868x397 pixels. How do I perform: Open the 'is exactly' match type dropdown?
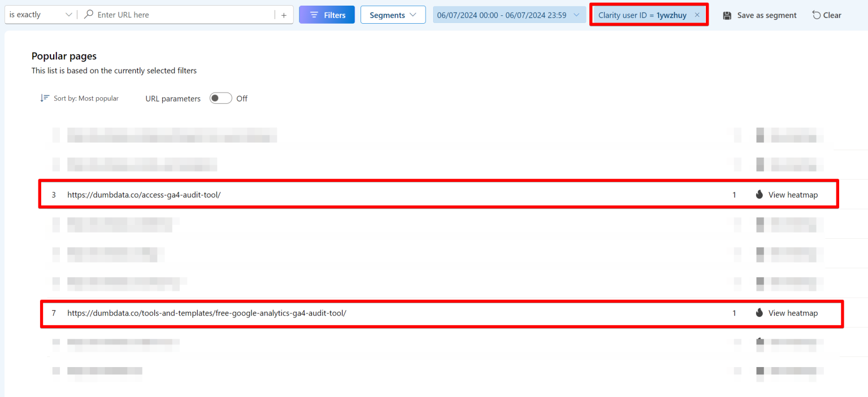click(40, 14)
